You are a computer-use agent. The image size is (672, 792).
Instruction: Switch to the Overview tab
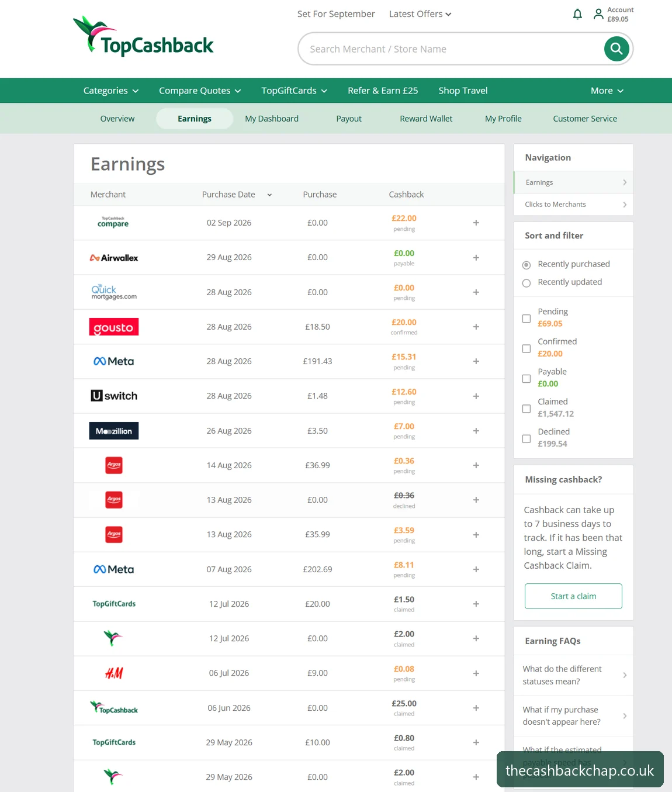pyautogui.click(x=117, y=119)
